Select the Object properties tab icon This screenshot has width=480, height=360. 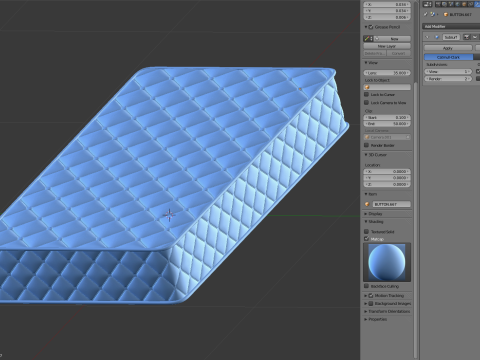(464, 4)
